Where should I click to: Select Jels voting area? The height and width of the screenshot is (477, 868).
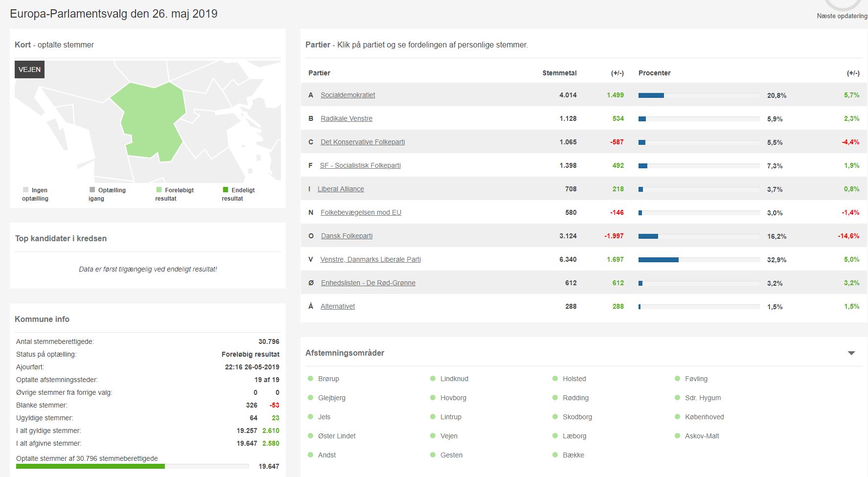click(324, 417)
